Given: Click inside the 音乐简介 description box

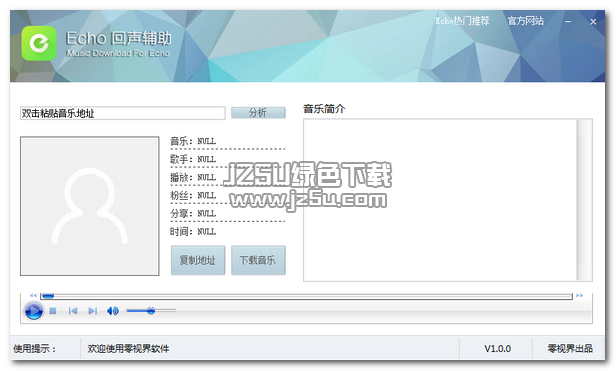Looking at the screenshot, I should coord(440,200).
